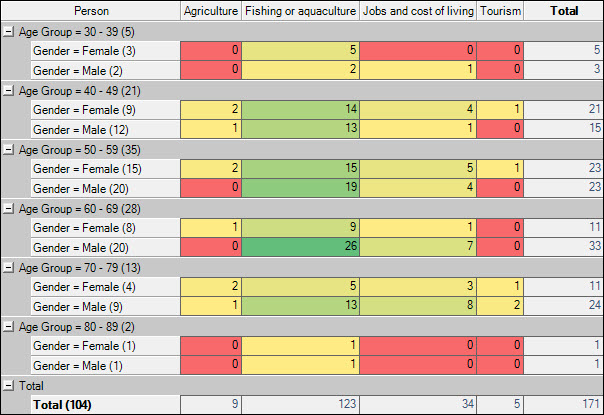Collapse the Total section at the bottom

pos(9,386)
